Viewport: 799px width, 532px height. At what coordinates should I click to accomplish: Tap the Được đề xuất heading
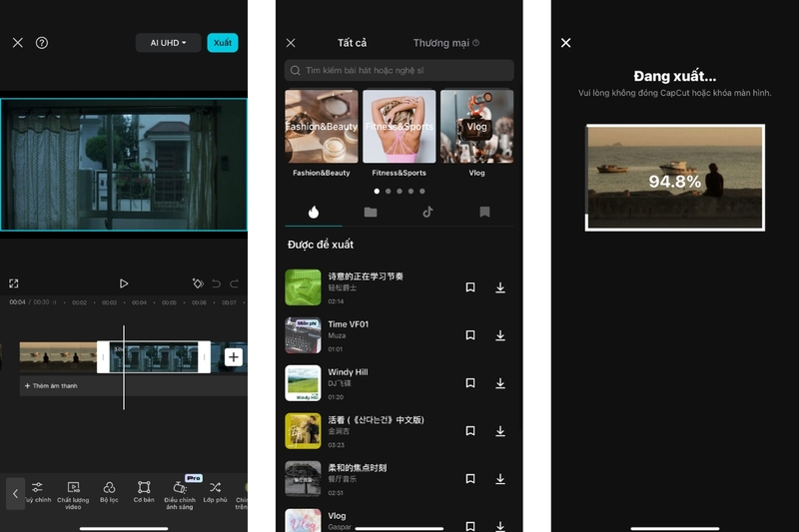[321, 245]
